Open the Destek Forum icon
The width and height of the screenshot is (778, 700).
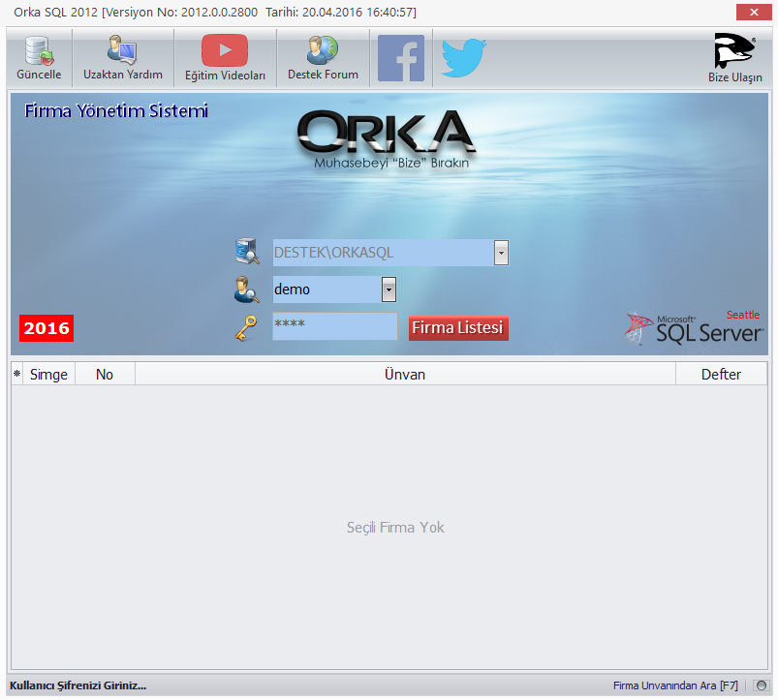click(x=323, y=50)
